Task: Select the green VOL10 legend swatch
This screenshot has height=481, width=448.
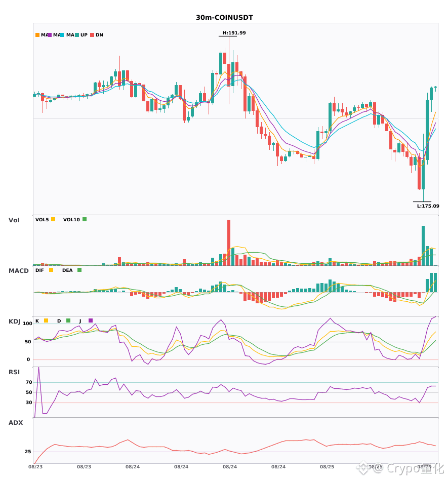Action: 85,219
